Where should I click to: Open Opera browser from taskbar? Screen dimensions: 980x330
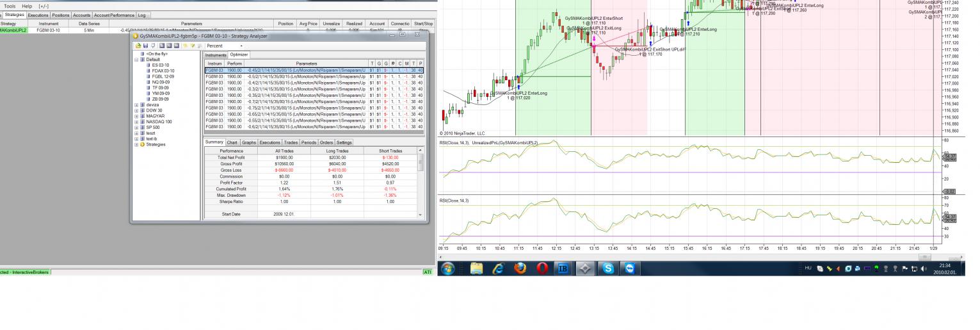542,268
